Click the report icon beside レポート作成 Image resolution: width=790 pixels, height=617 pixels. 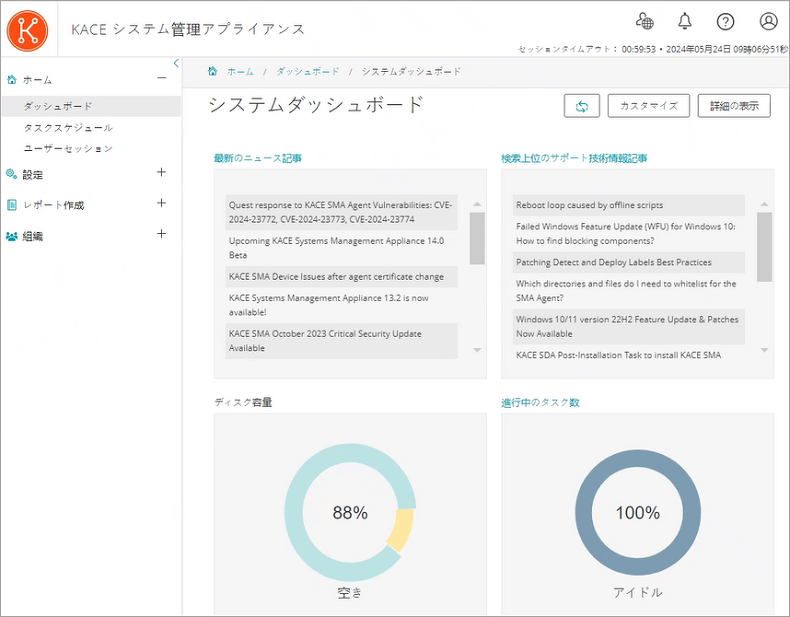pyautogui.click(x=11, y=205)
